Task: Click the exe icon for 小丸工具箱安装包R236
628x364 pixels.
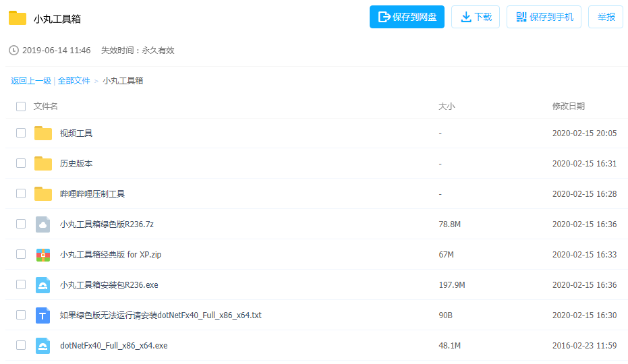Action: pos(43,285)
